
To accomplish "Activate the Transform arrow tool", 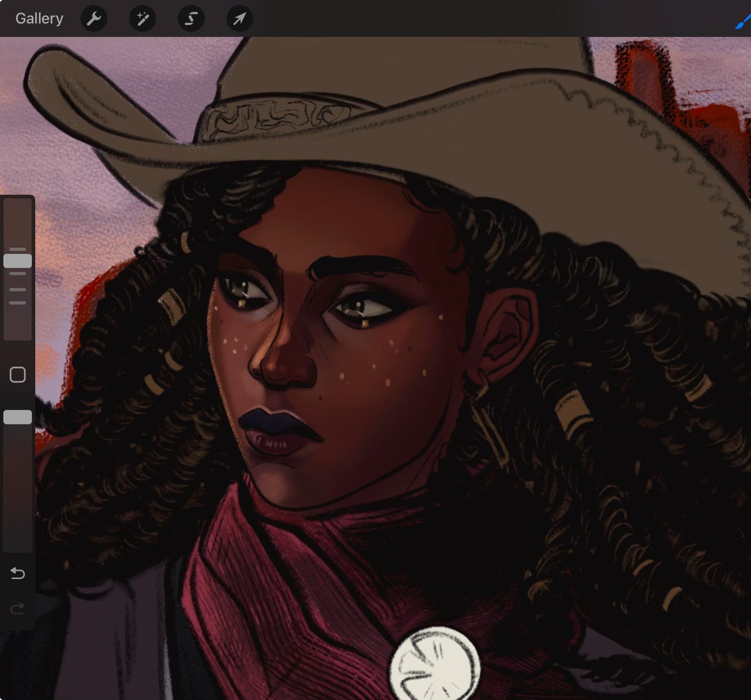I will pos(240,19).
